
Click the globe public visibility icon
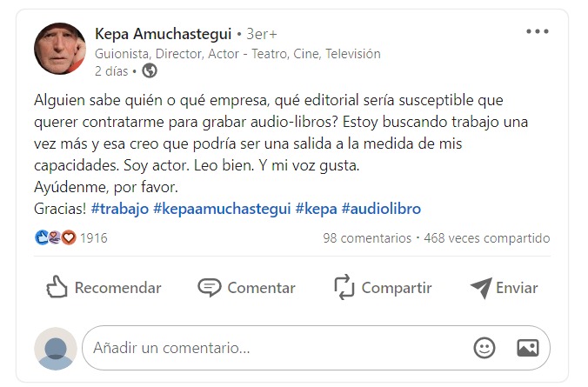pos(150,70)
